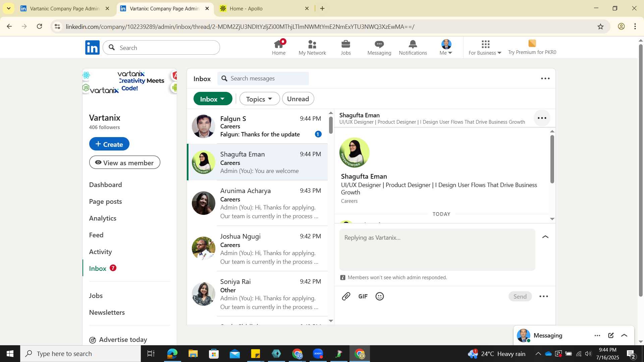
Task: Click the Vartanix page name
Action: (105, 118)
